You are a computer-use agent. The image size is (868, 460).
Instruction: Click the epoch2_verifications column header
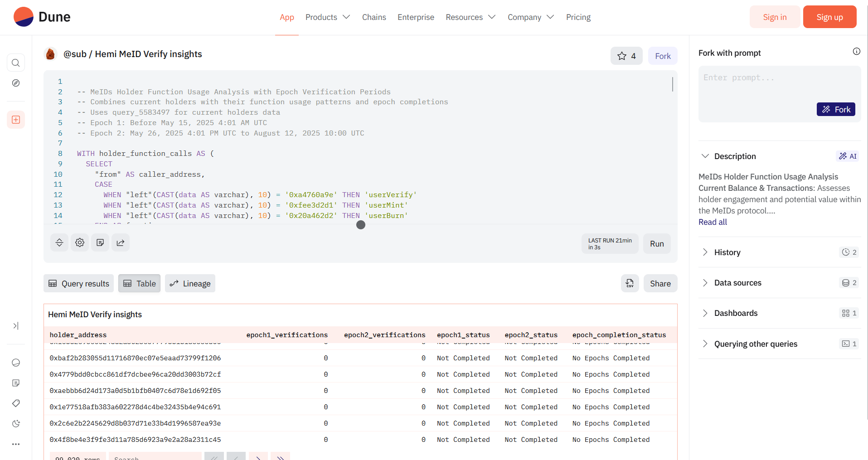(385, 335)
